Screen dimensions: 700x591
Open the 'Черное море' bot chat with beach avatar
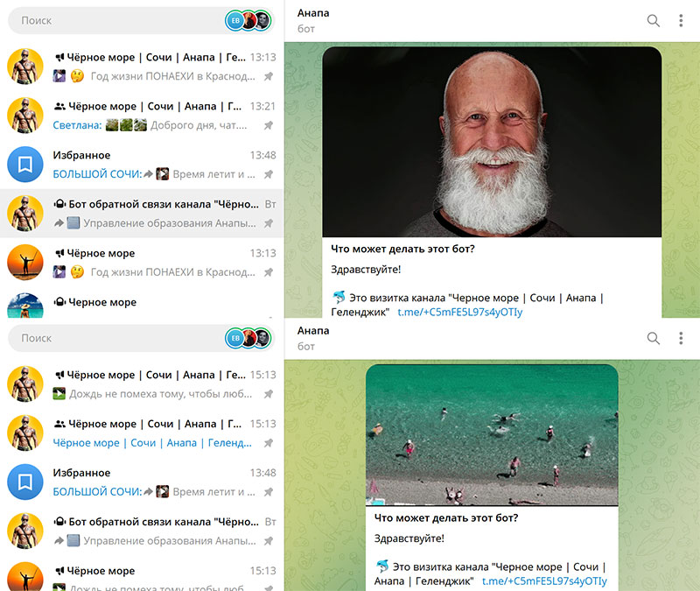point(142,303)
